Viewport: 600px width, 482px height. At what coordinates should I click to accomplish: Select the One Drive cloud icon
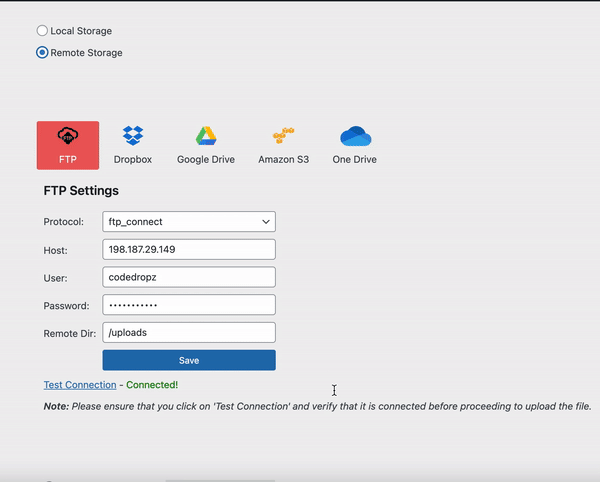[355, 136]
